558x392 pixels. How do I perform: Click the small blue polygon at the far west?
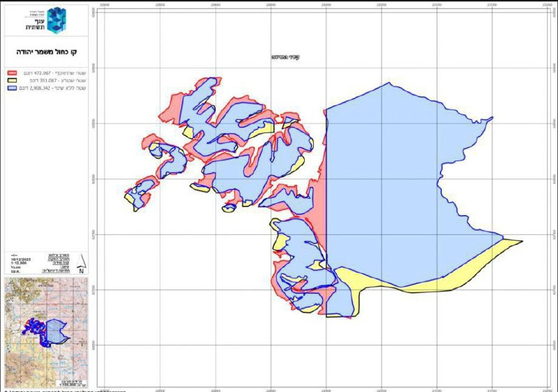(142, 192)
